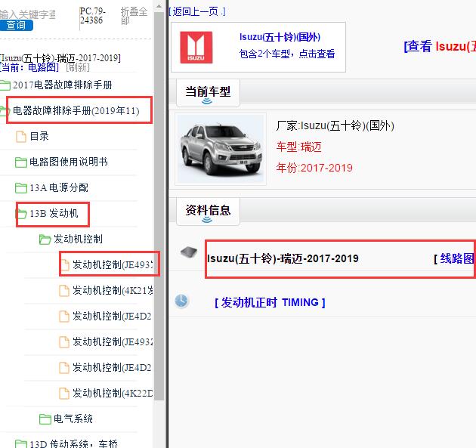Viewport: 476px width, 448px height.
Task: Expand 13A 电源分配 folder
Action: click(x=59, y=187)
